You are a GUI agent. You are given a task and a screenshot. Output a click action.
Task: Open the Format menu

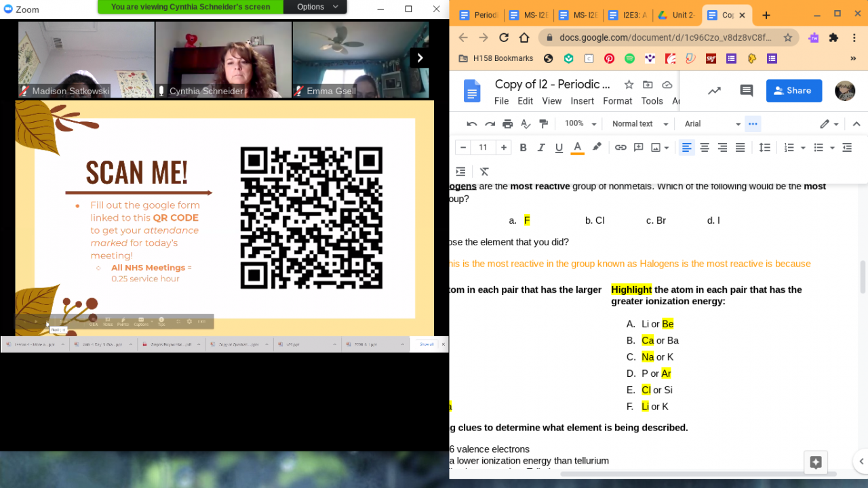tap(618, 101)
